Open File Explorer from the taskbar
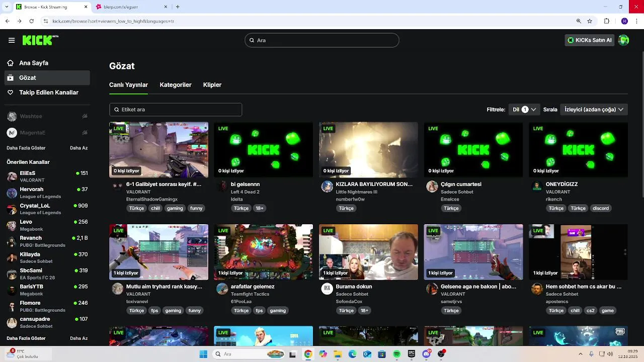 coord(338,354)
